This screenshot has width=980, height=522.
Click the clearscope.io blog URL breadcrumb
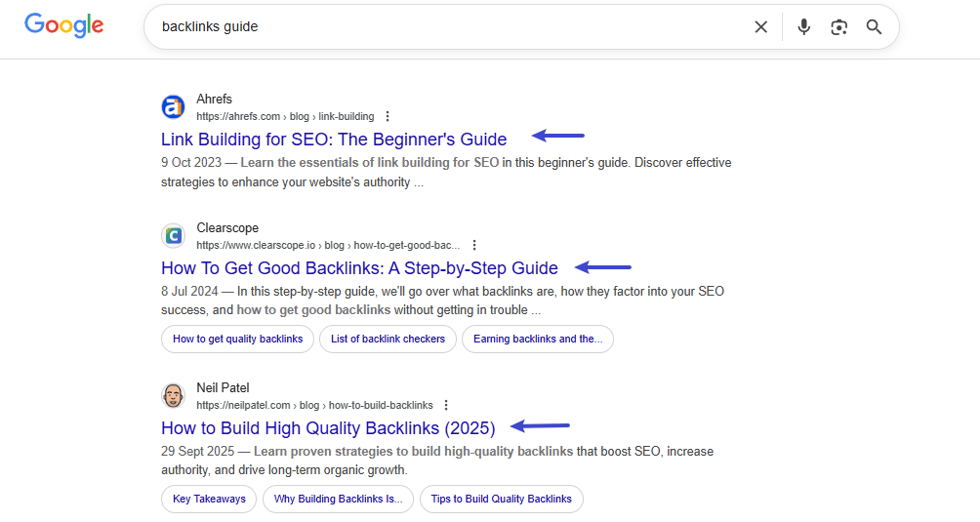pos(328,246)
